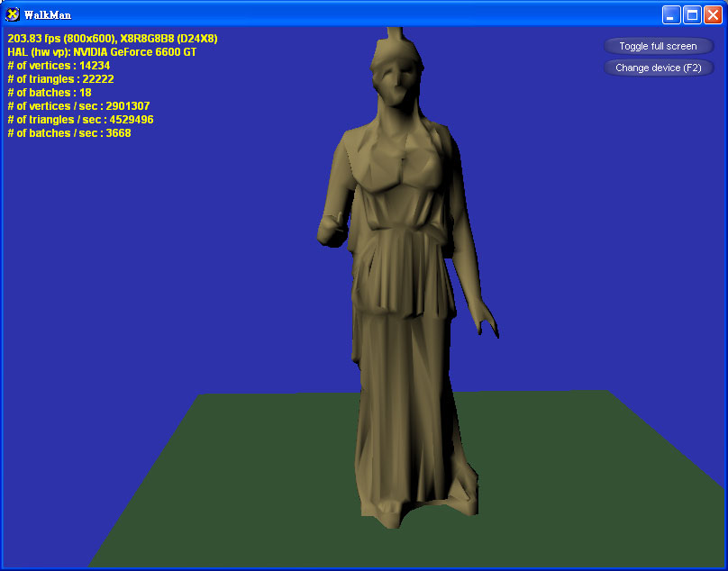Click '# of vertices / sec : 2901307'
728x571 pixels.
point(78,106)
